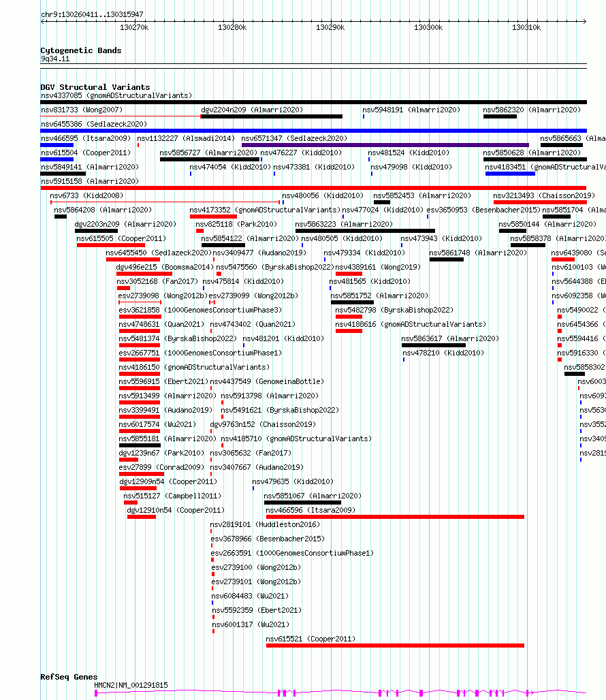
Task: Open nsv5854122 (Almarri2020) variant
Action: (x=250, y=238)
